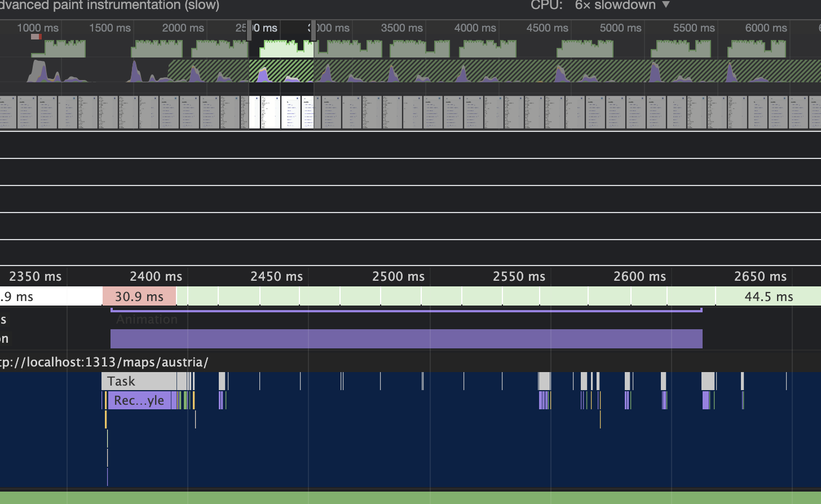Click the localhost:1313/maps/austria/ track header

coord(104,362)
